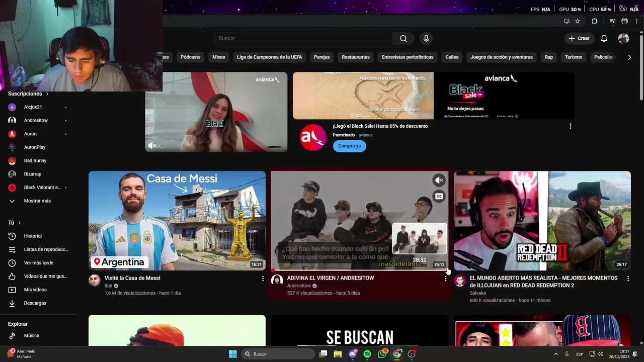Start voice search with the microphone icon
This screenshot has width=644, height=362.
426,39
